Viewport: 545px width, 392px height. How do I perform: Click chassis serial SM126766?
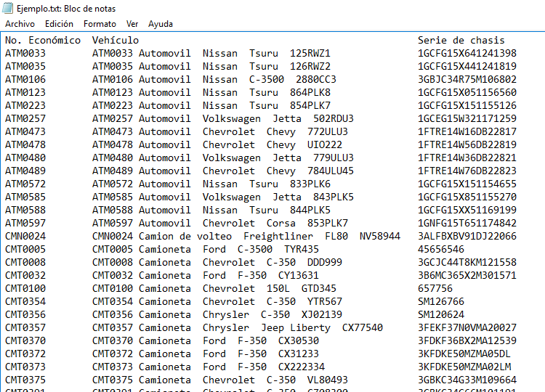[440, 301]
